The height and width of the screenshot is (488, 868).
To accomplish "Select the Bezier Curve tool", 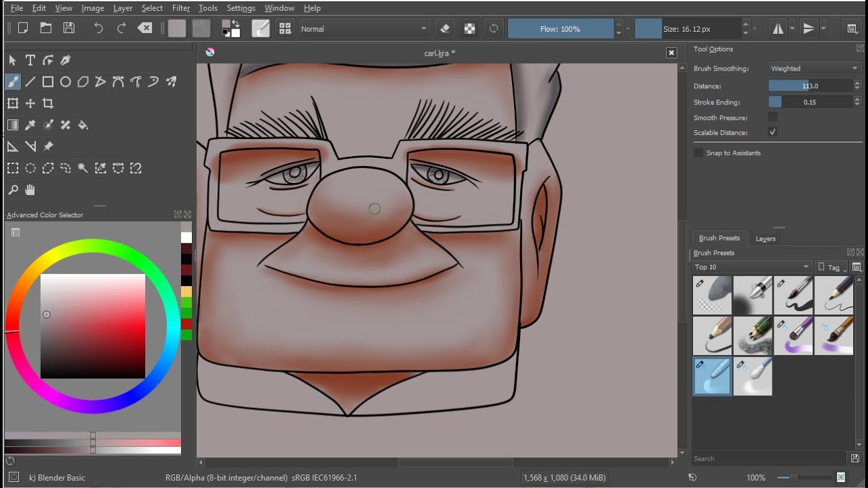I will (119, 82).
